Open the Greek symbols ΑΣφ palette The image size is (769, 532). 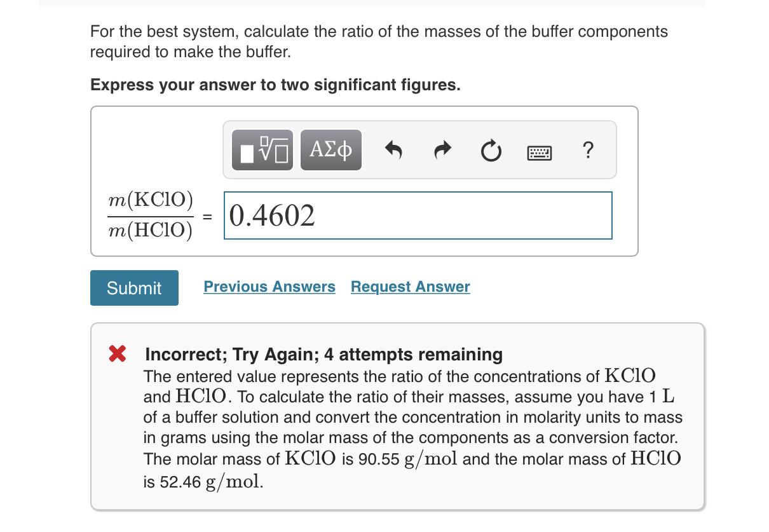click(x=330, y=150)
